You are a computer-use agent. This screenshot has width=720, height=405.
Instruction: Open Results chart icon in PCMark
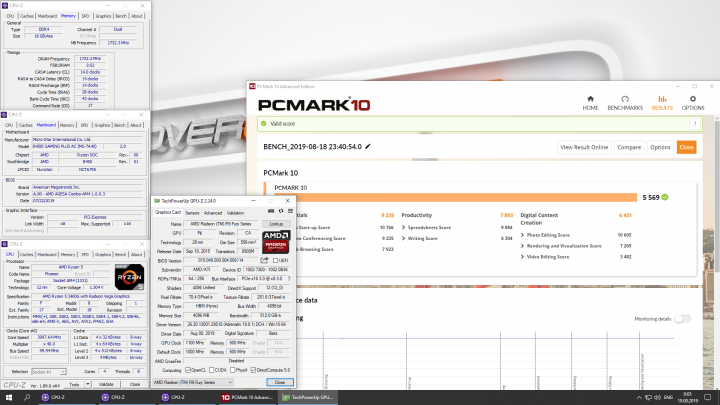pyautogui.click(x=662, y=99)
